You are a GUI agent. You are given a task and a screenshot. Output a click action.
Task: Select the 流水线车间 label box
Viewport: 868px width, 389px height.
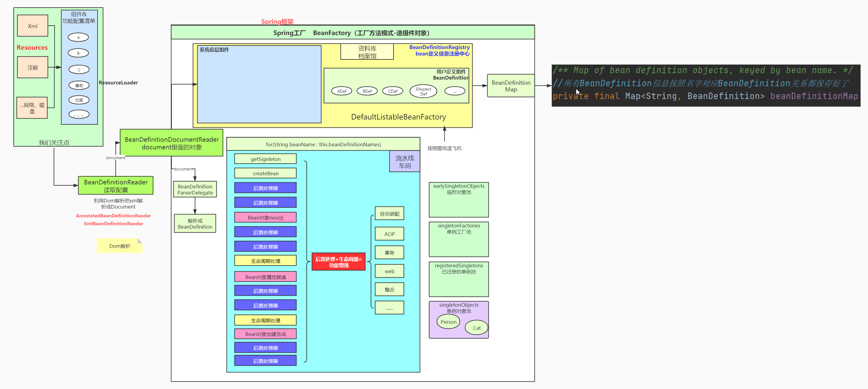click(x=404, y=162)
